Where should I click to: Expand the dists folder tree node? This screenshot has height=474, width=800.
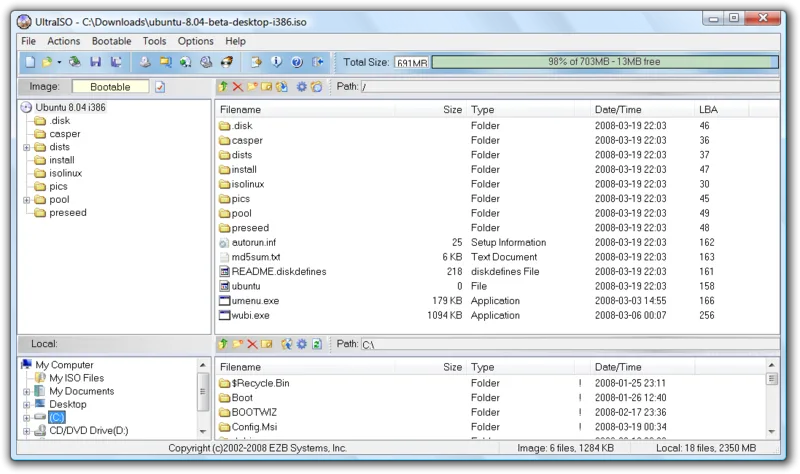[27, 147]
